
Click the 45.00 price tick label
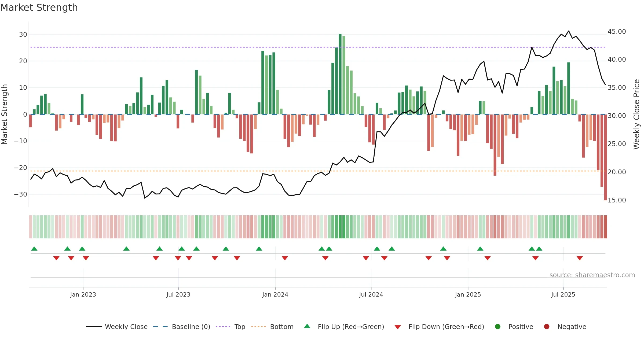click(617, 31)
